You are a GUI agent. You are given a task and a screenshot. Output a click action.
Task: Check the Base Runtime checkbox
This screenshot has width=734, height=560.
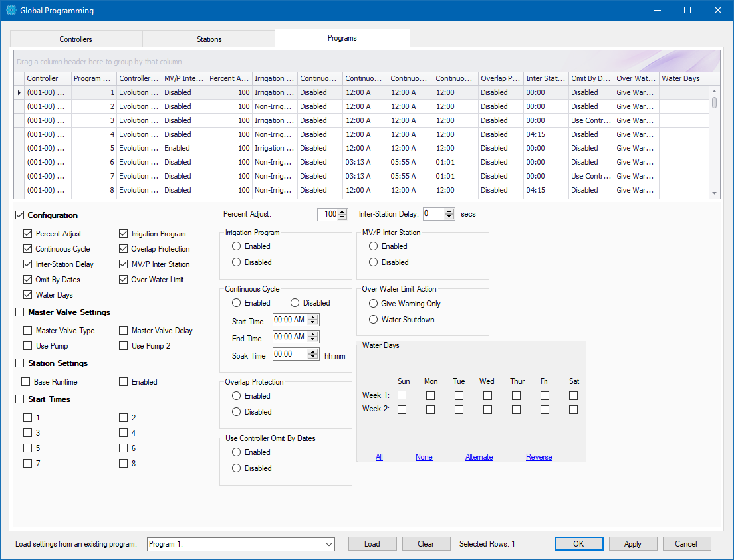(x=26, y=382)
